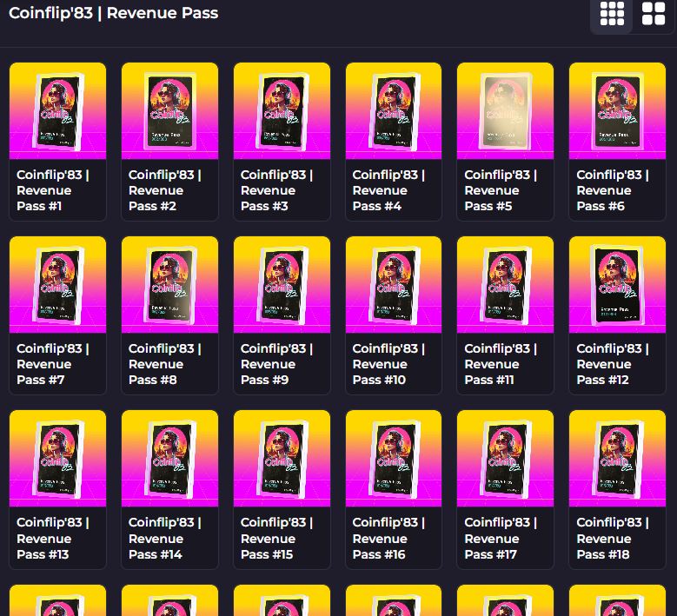Open Revenue Pass #13 thumbnail
This screenshot has height=616, width=677.
pos(57,459)
